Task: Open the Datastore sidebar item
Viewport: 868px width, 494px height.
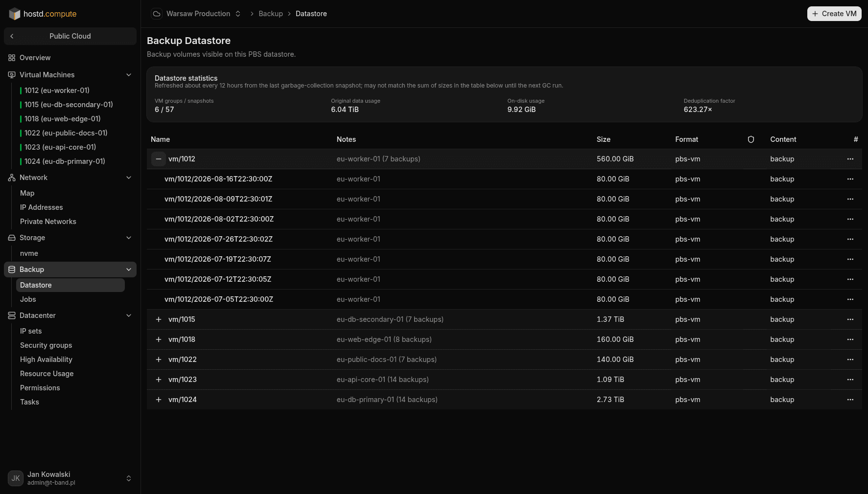Action: pos(70,285)
